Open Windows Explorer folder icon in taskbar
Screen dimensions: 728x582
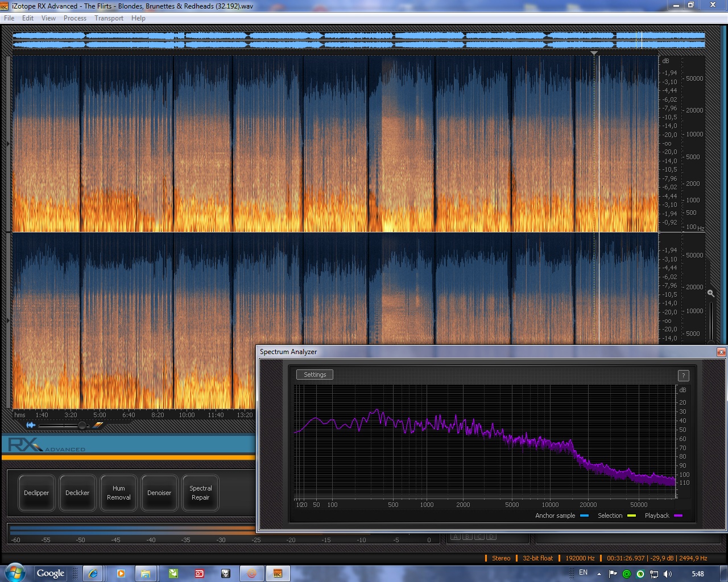pos(146,573)
